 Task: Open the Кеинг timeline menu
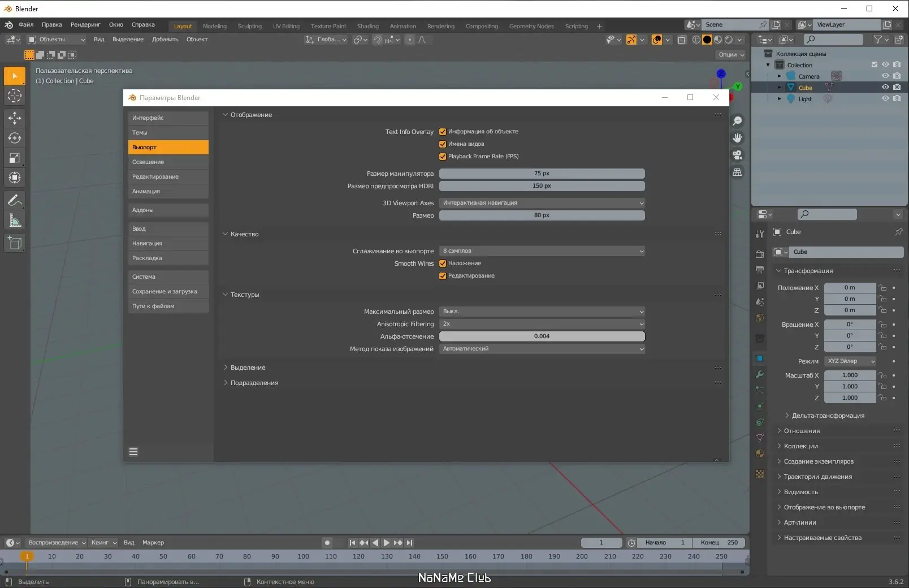click(103, 543)
